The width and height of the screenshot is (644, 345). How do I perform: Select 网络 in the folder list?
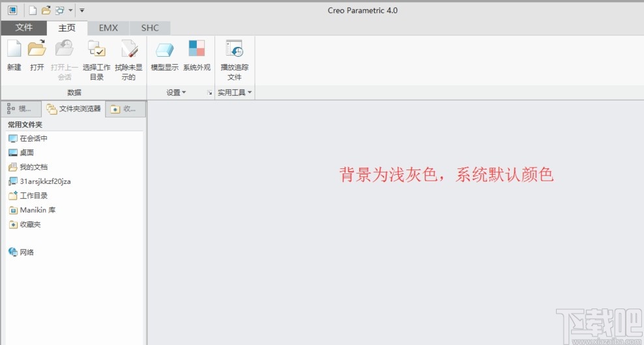click(x=21, y=252)
